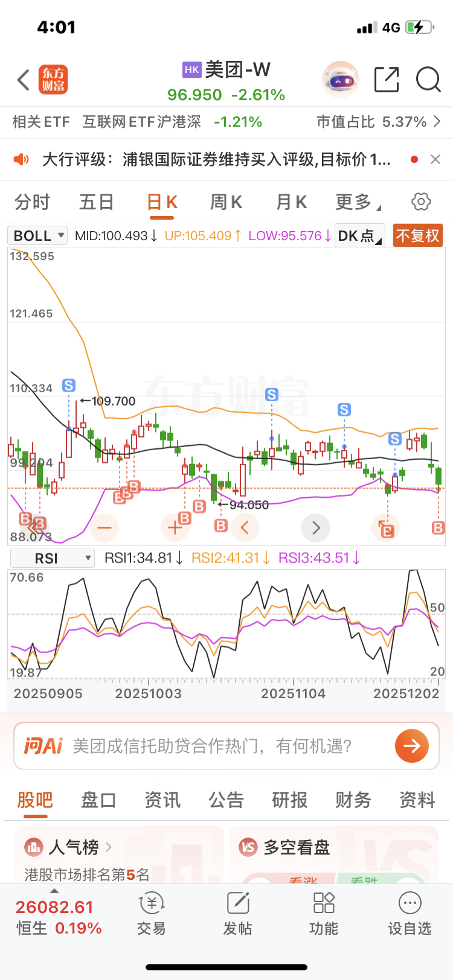Open the 资料 tab
453x980 pixels.
417,800
